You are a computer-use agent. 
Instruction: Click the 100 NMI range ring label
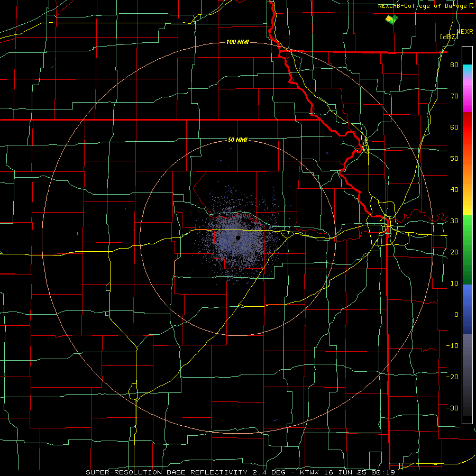[x=237, y=42]
